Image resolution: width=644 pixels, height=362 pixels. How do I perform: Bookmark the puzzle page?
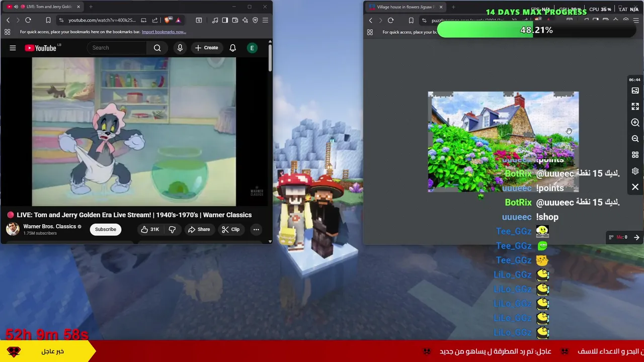point(411,20)
